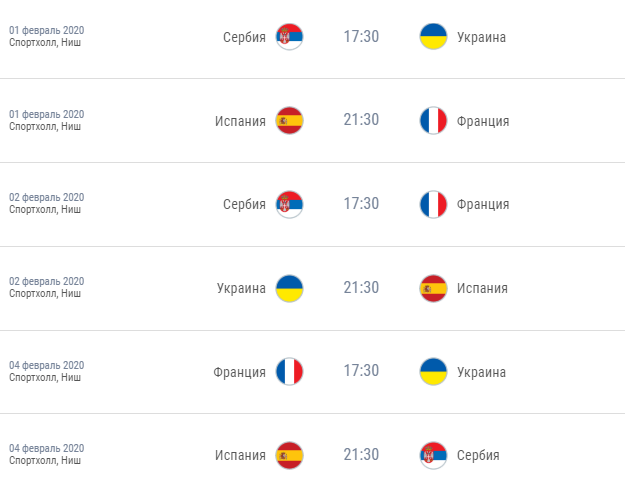Open Сербия team name in 01 февраль 17:30 match
The width and height of the screenshot is (625, 485).
click(244, 37)
